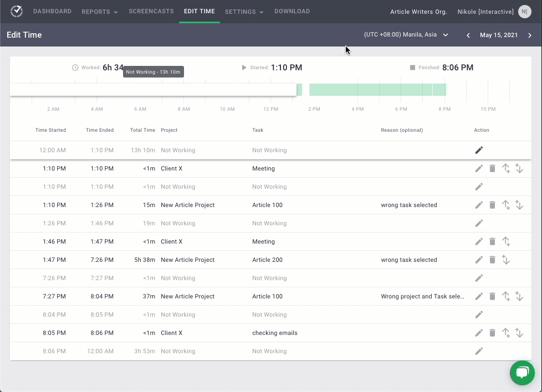Click Article Writers Org. company name
The image size is (542, 392).
(x=418, y=12)
